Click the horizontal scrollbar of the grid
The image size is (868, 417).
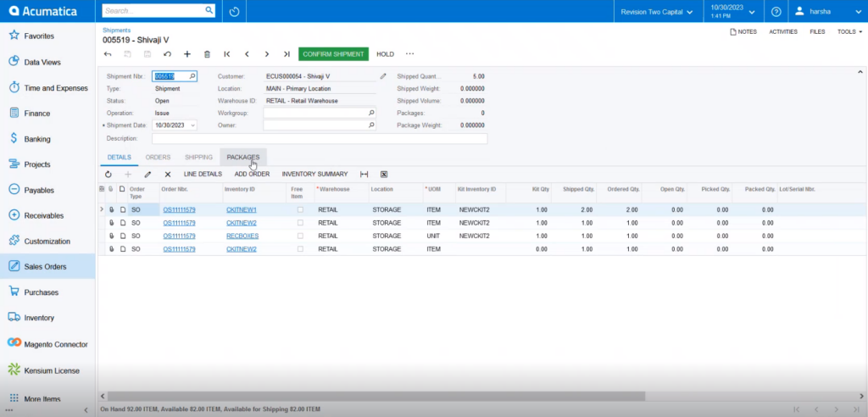click(376, 397)
